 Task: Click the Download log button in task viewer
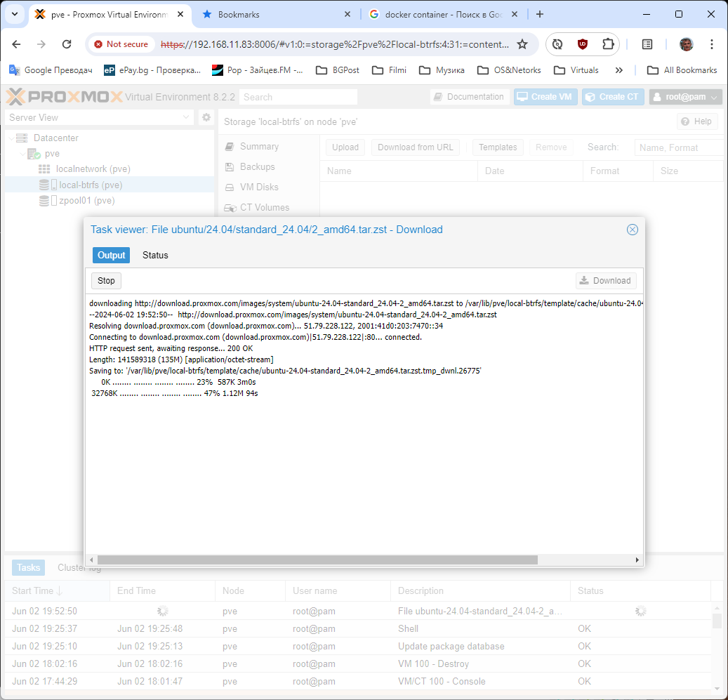[606, 281]
